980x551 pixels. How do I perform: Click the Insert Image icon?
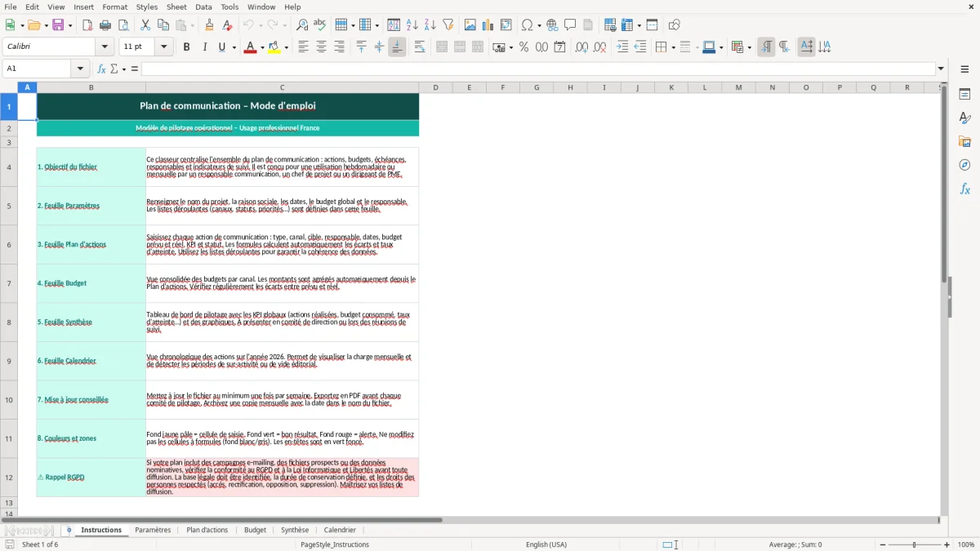[x=470, y=25]
